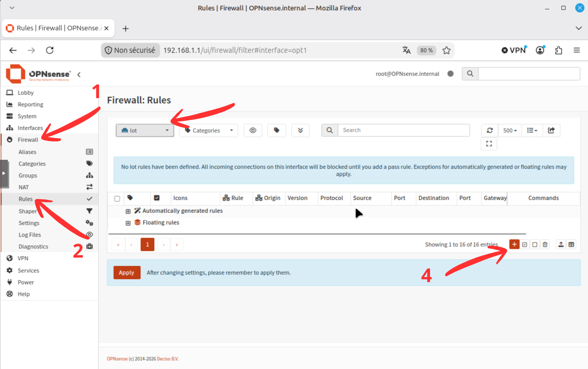Click the disable-selected empty-box icon near pagination

[x=535, y=244]
